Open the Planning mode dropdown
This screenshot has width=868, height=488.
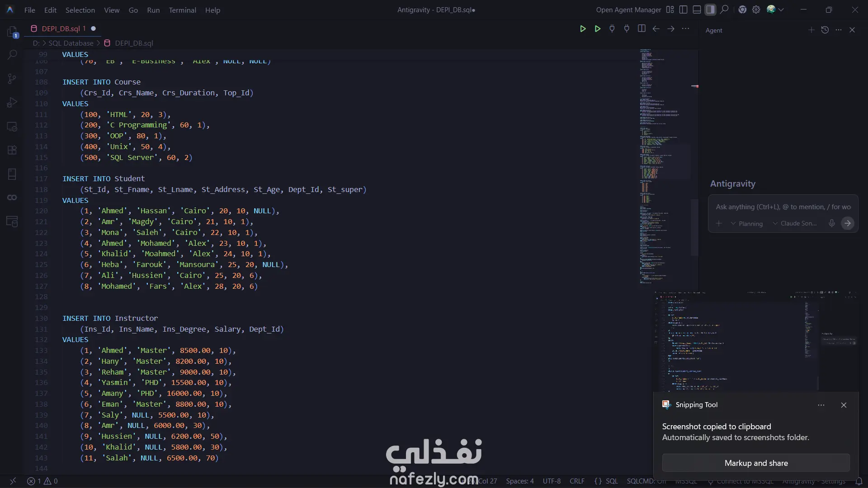pyautogui.click(x=746, y=224)
